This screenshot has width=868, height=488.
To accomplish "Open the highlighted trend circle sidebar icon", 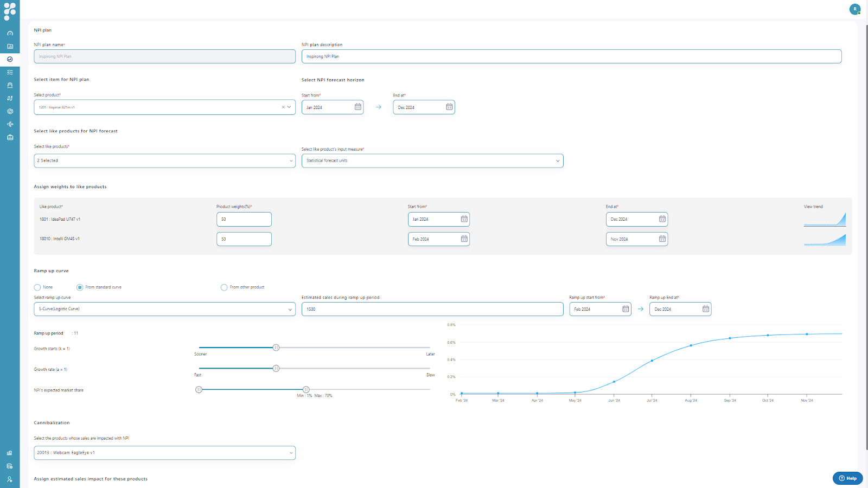I will [10, 59].
